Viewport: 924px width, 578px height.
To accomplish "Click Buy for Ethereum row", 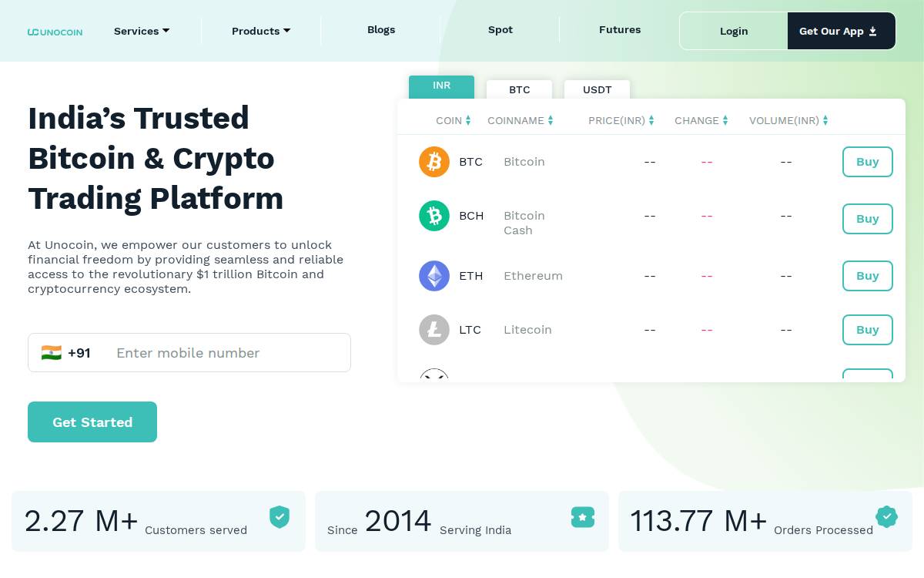I will tap(868, 276).
